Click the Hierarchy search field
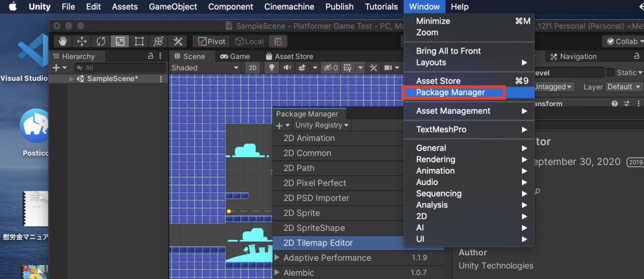644x279 pixels. [x=120, y=68]
